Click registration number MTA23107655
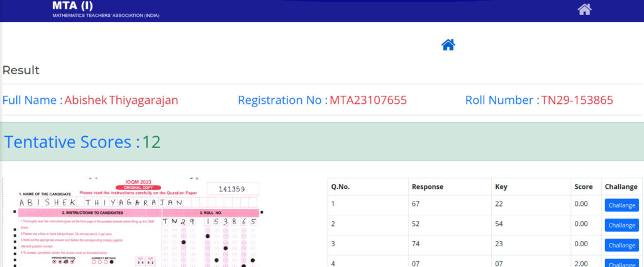The width and height of the screenshot is (644, 267). point(368,100)
